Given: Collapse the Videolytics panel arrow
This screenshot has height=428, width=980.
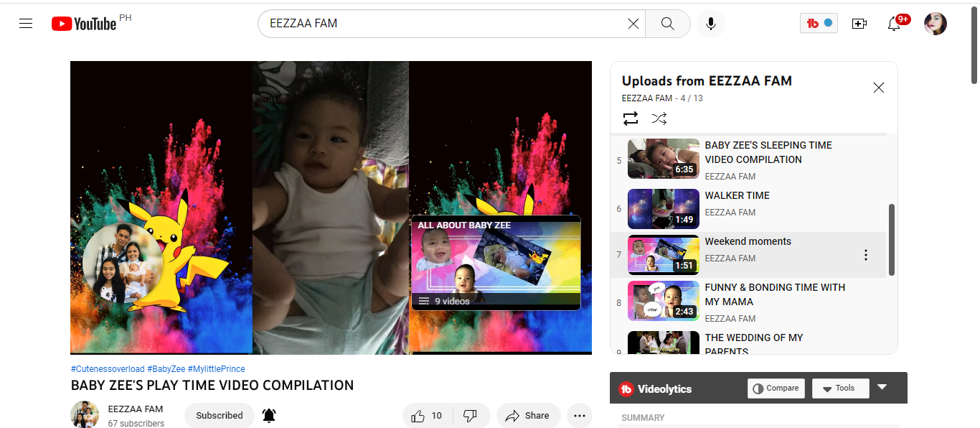Looking at the screenshot, I should (882, 388).
